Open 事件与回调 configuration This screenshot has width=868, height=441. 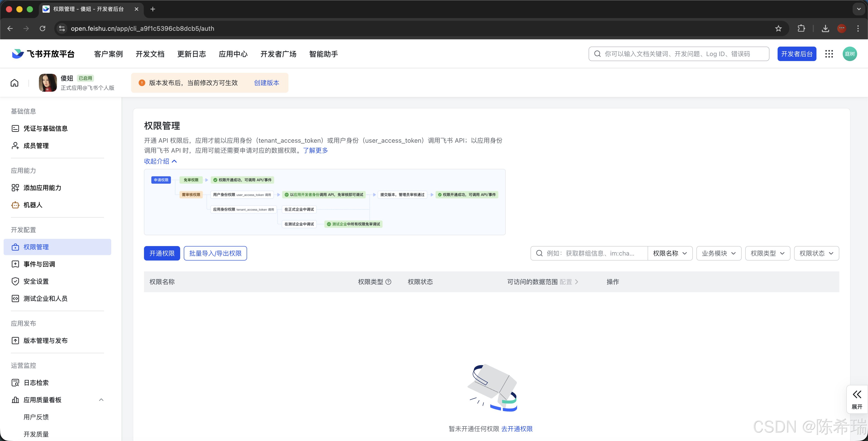tap(39, 264)
